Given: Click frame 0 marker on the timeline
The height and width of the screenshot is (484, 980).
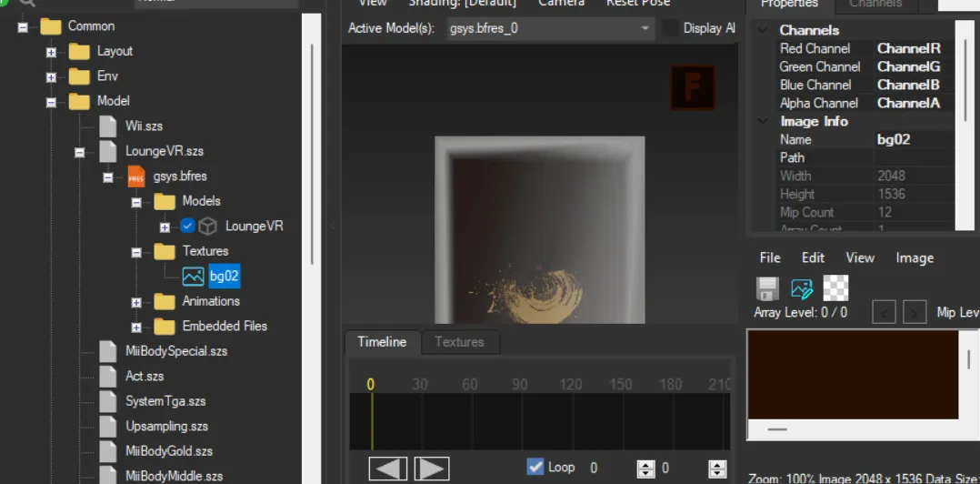Looking at the screenshot, I should click(371, 385).
